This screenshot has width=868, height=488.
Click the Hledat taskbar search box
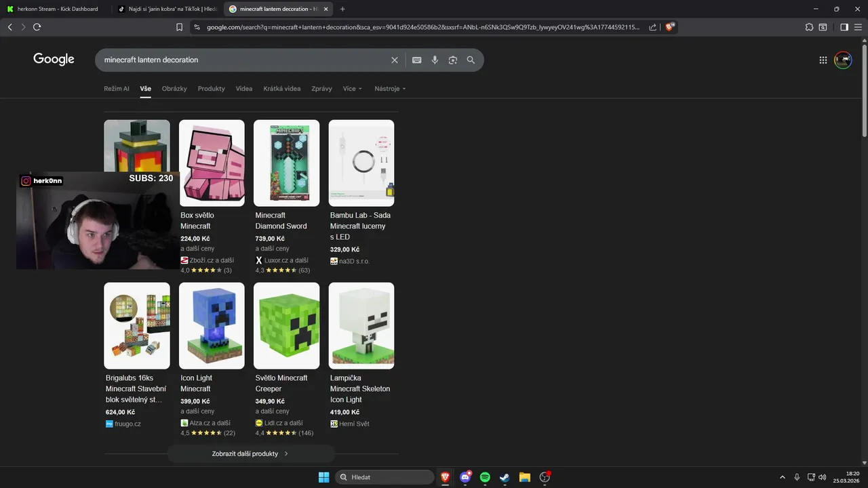[384, 477]
